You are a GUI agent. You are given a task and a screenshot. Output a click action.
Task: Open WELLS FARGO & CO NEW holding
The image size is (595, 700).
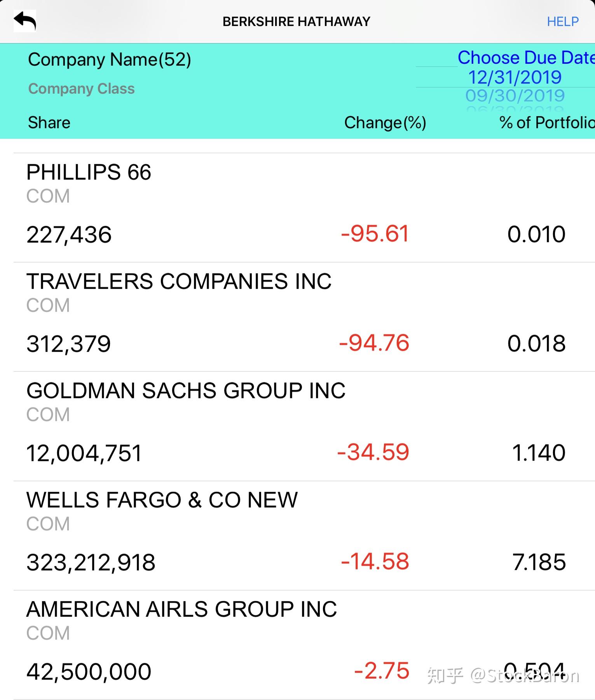(304, 536)
